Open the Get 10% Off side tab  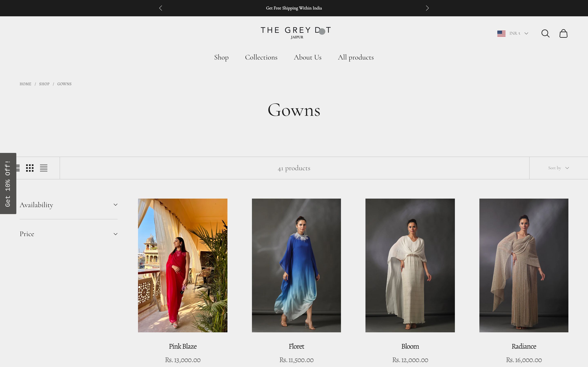tap(8, 183)
